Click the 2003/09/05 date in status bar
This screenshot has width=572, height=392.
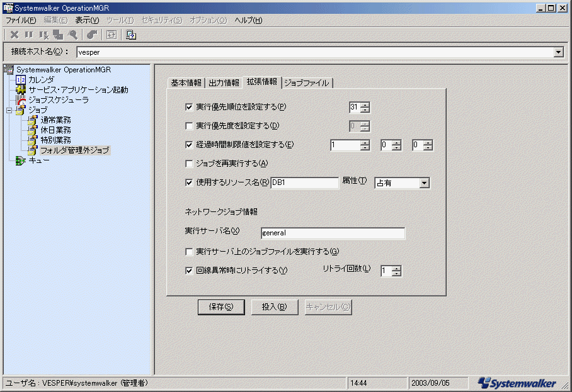430,383
